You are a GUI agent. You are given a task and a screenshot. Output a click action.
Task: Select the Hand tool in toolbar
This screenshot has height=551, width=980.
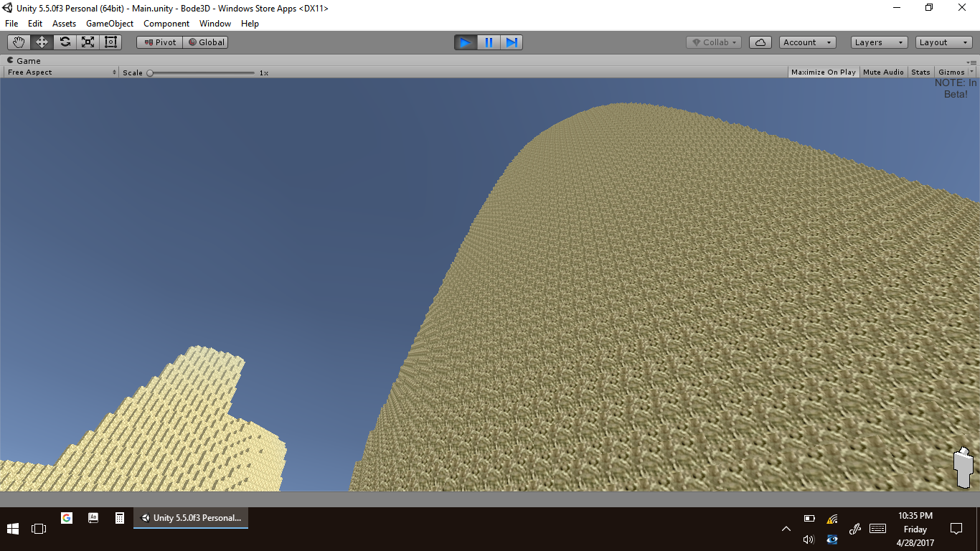[x=19, y=42]
